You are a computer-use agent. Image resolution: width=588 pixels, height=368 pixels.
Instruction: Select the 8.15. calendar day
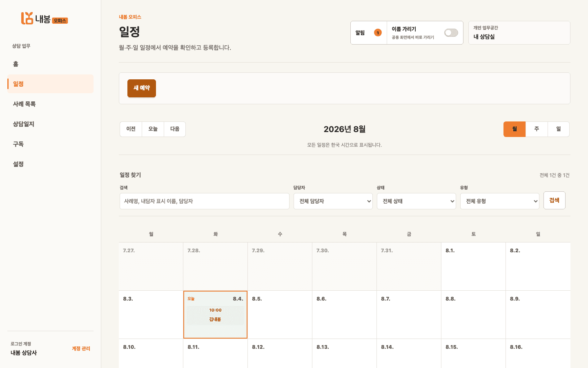point(473,354)
